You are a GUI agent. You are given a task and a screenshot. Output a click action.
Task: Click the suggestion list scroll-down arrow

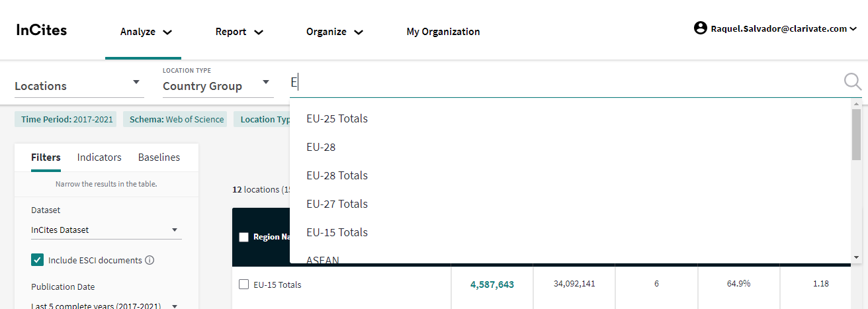tap(856, 257)
